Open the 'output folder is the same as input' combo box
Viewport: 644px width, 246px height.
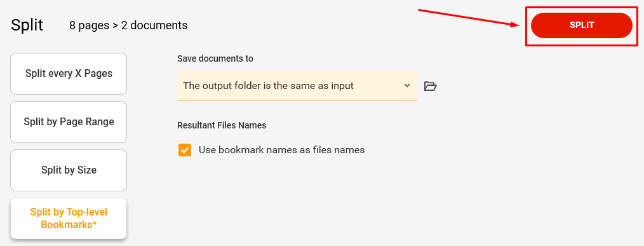click(x=297, y=86)
